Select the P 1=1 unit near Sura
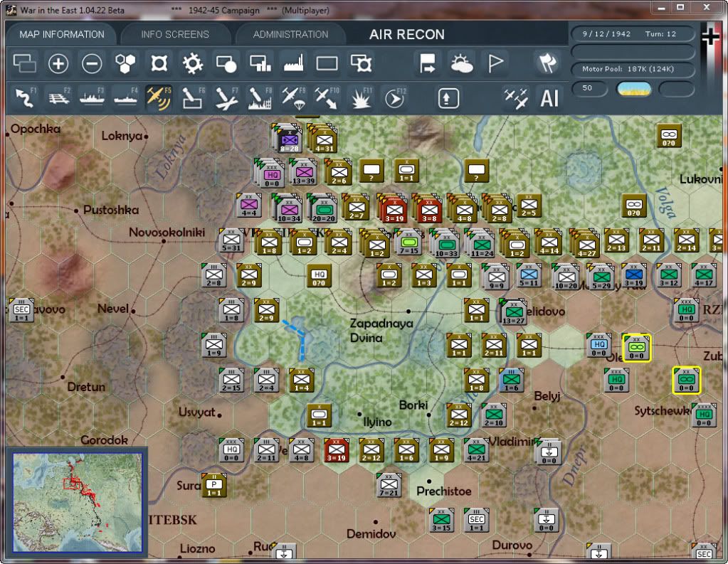This screenshot has height=564, width=728. 214,486
